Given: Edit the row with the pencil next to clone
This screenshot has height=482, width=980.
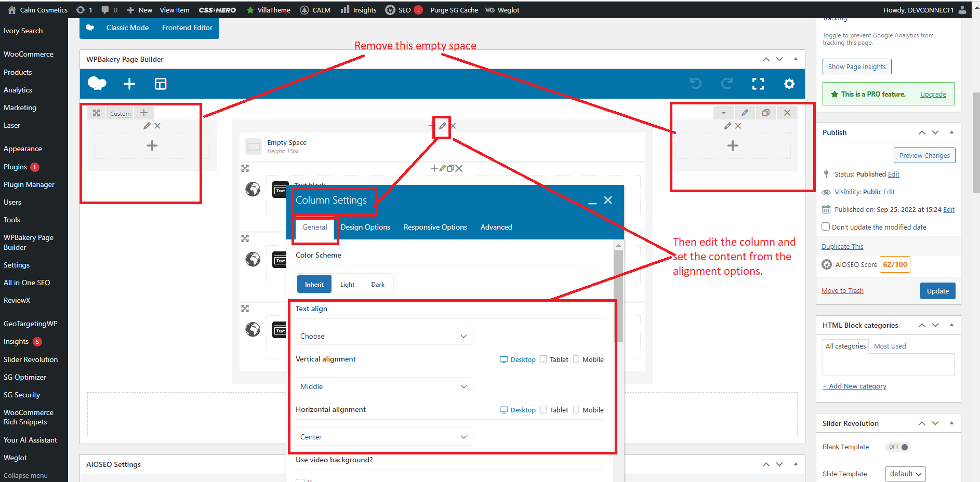Looking at the screenshot, I should click(745, 113).
